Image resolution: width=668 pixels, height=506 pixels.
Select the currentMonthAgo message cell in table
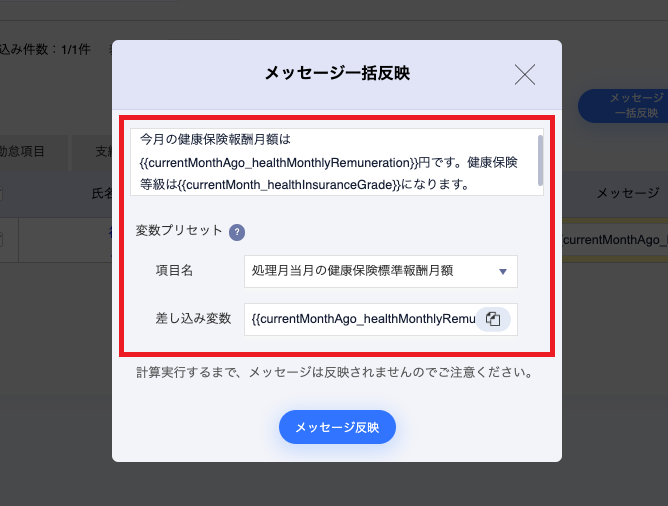tap(615, 240)
